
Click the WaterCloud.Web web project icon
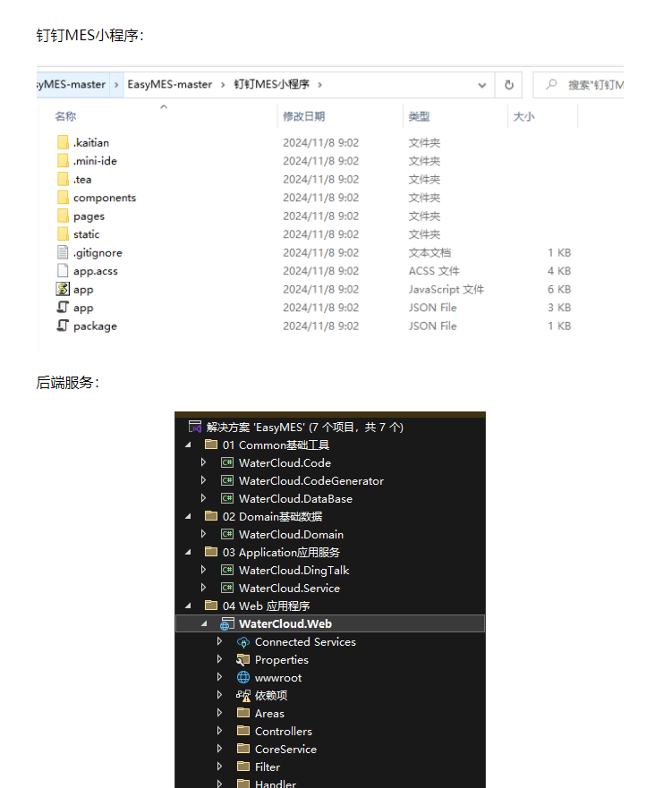pos(226,623)
